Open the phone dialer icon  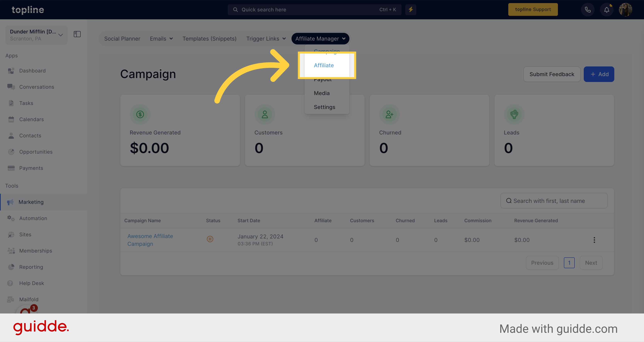587,10
